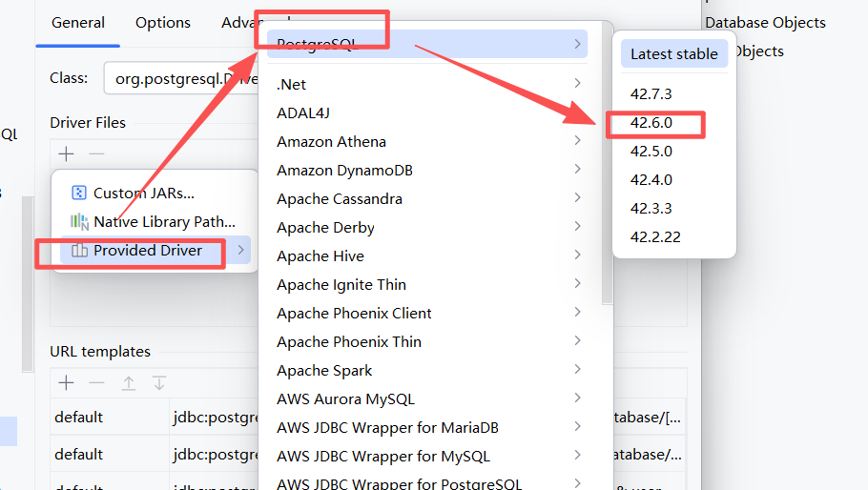This screenshot has width=868, height=490.
Task: Expand Apache Hive submenu arrow
Action: 577,255
